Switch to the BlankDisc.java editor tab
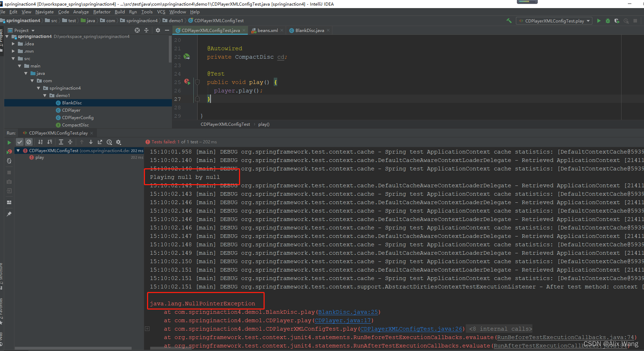 pyautogui.click(x=310, y=31)
